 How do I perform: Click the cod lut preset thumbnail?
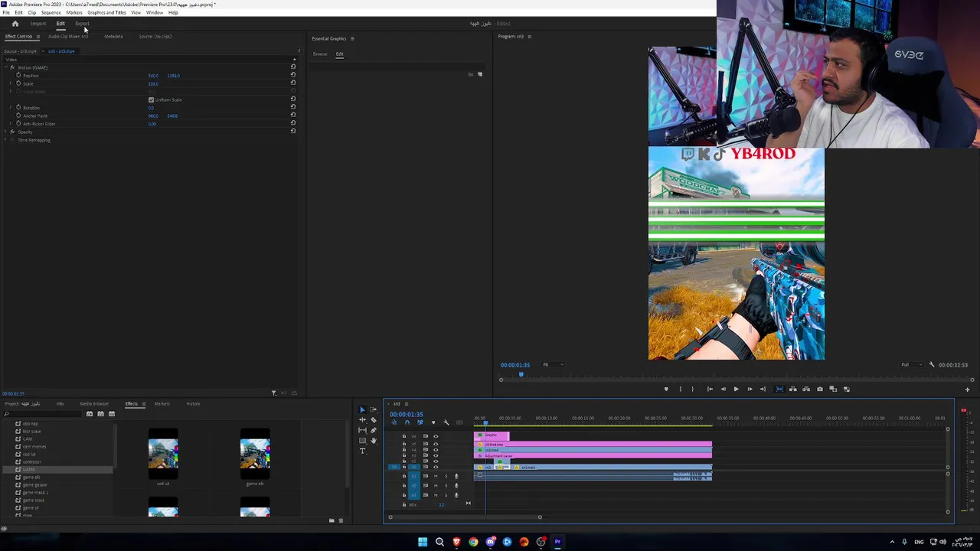pos(163,453)
